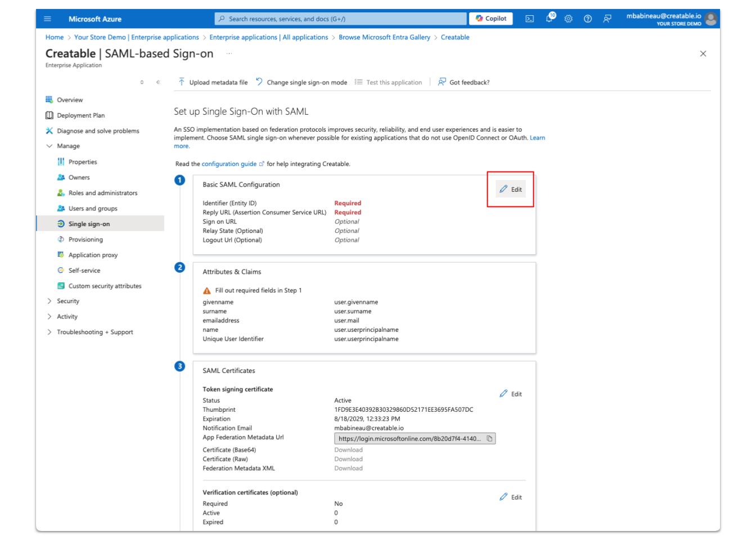The image size is (756, 540).
Task: Edit Verification certificates
Action: (x=511, y=497)
